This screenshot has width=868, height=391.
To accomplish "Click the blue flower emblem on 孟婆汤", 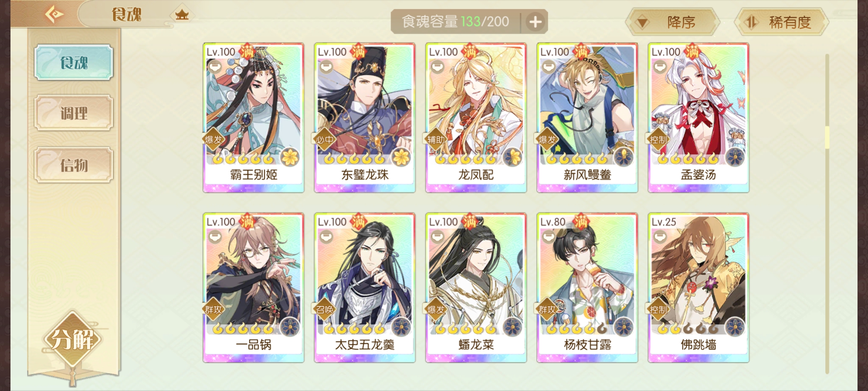I will (735, 157).
